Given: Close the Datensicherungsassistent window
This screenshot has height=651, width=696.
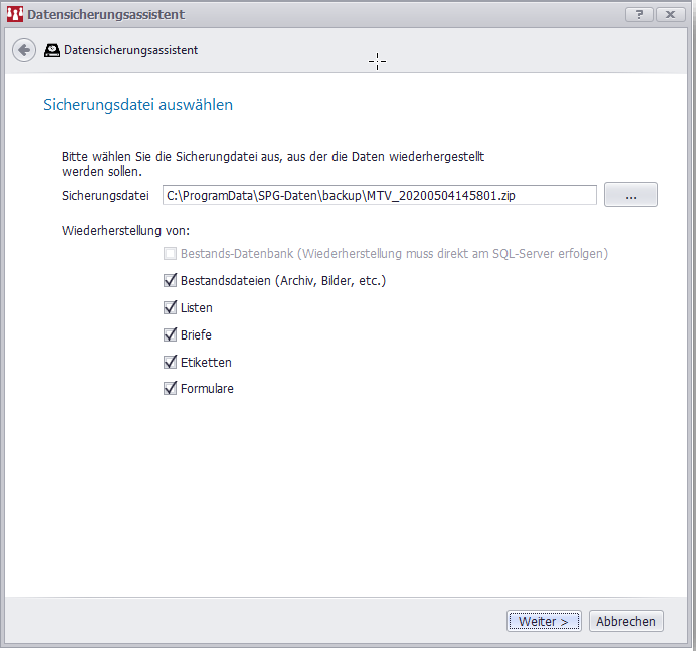Looking at the screenshot, I should pos(666,14).
